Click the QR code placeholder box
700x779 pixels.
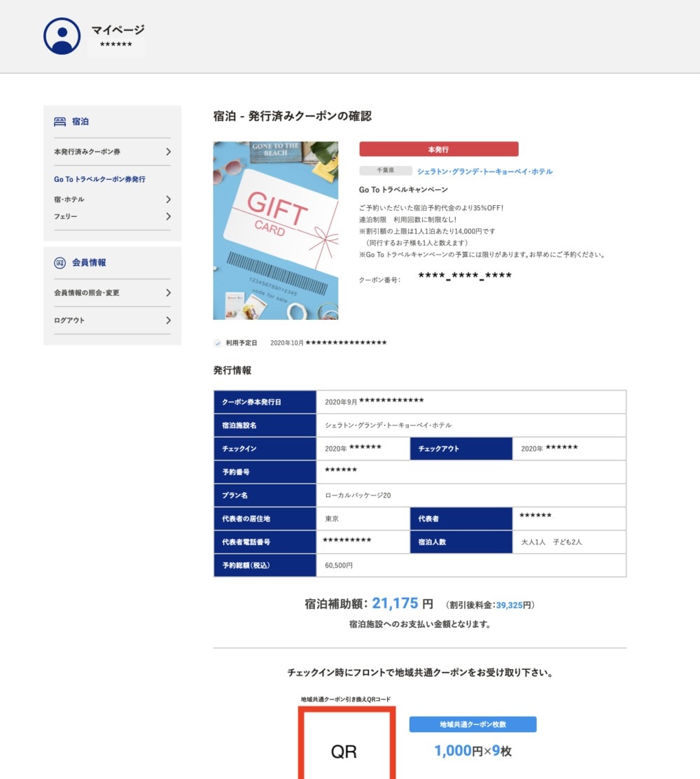tap(346, 743)
